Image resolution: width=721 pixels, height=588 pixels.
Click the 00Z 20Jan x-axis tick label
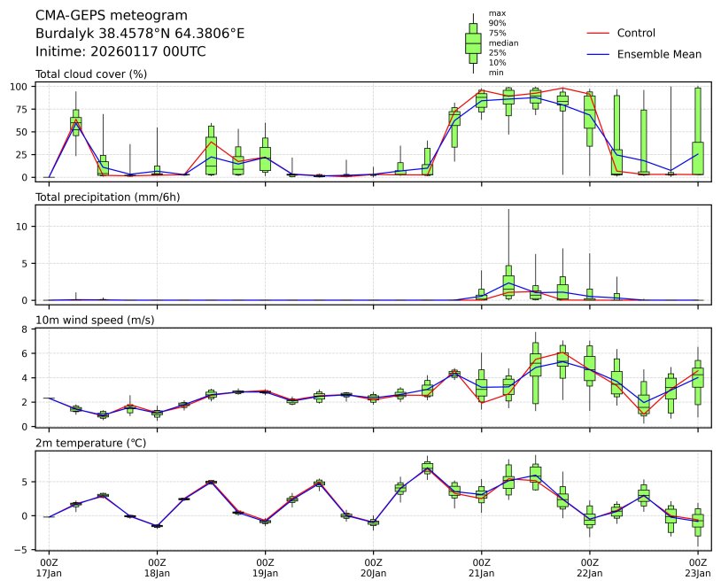pyautogui.click(x=373, y=568)
